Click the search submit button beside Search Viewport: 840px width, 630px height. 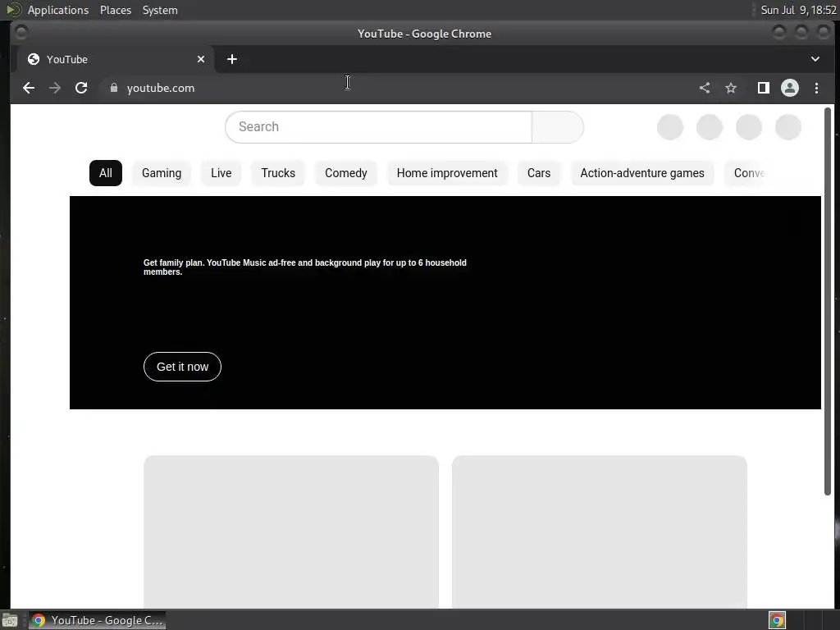click(x=558, y=127)
